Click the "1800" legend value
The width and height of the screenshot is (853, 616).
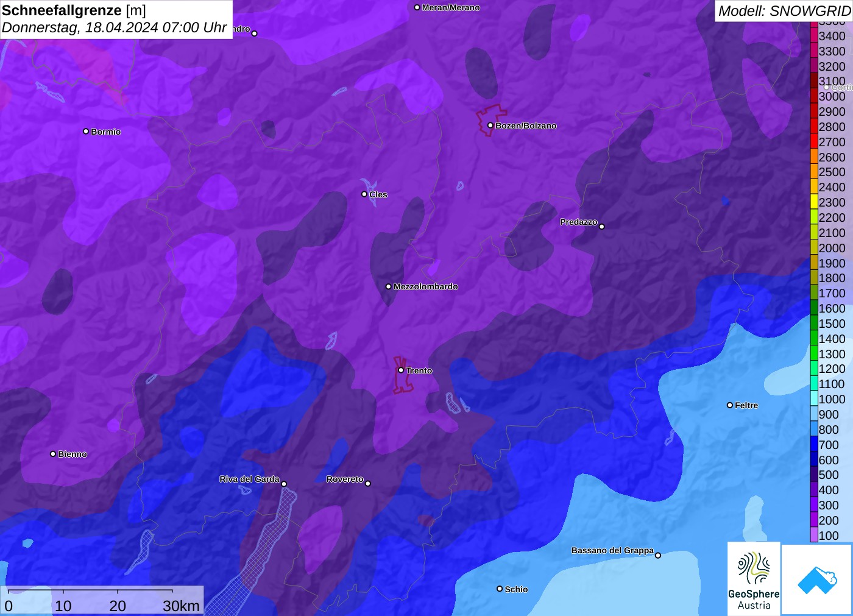(x=832, y=278)
